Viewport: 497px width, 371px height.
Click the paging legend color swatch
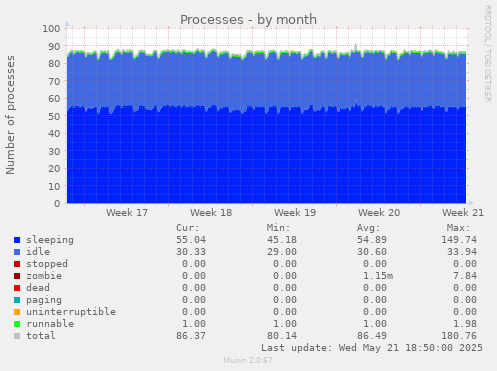point(17,300)
